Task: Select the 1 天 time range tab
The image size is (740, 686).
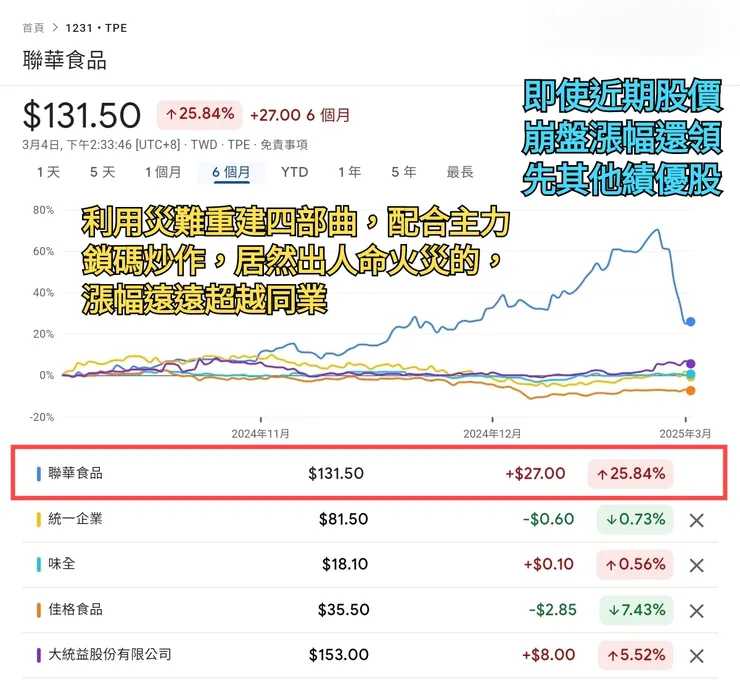Action: pyautogui.click(x=49, y=172)
